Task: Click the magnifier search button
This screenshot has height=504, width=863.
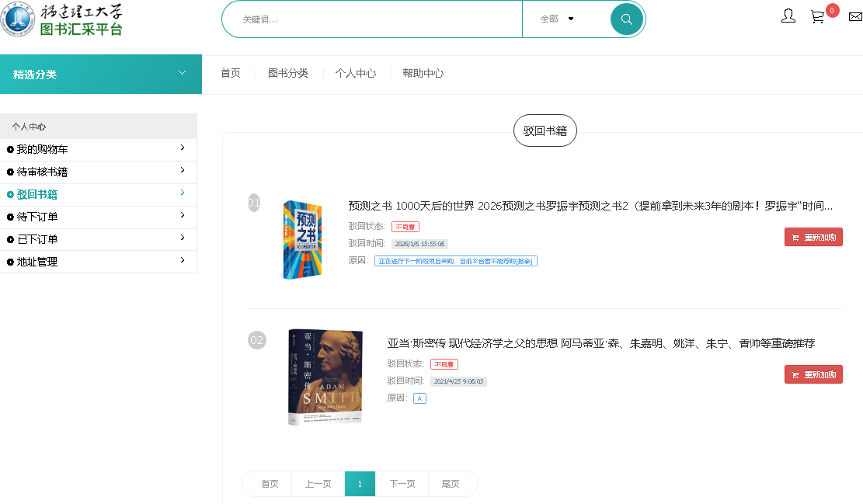Action: tap(626, 19)
